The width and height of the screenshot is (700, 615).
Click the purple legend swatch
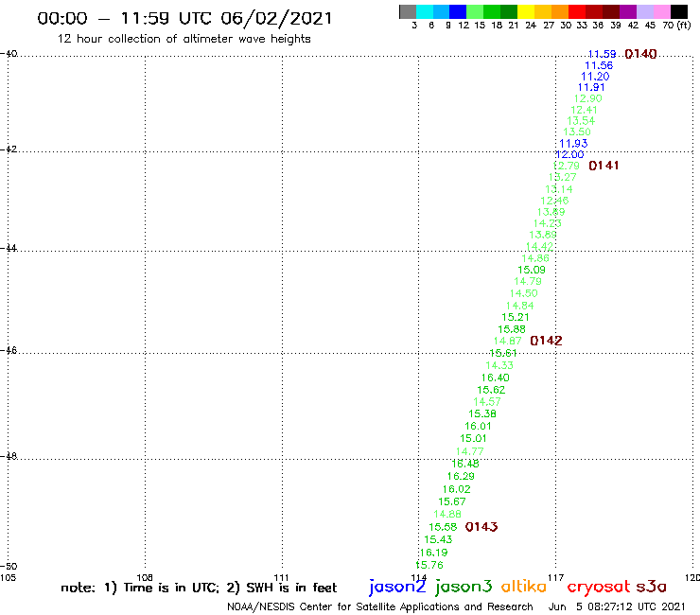click(628, 11)
